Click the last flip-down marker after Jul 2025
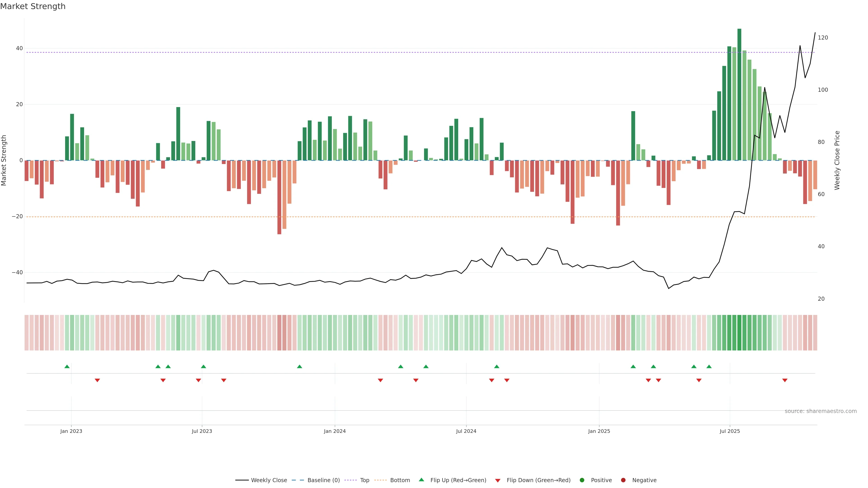Screen dimensions: 868x488 (x=785, y=380)
